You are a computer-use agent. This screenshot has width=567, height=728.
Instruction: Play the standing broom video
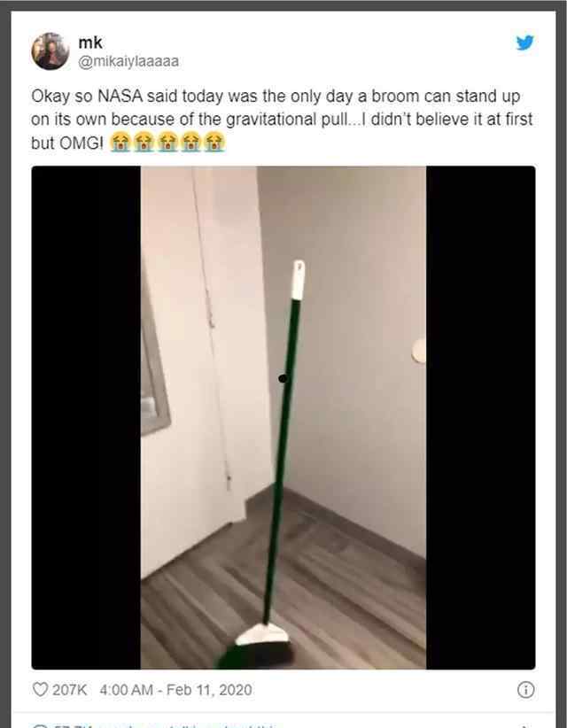tap(283, 417)
